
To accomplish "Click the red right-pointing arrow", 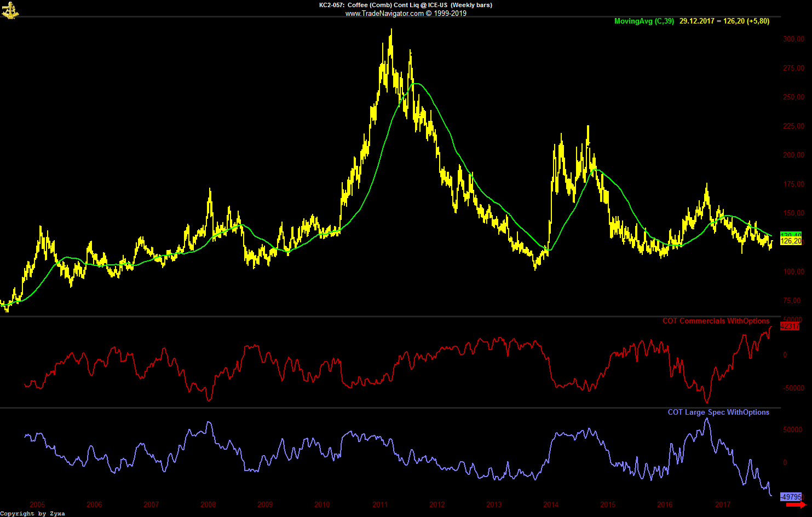I will tap(796, 504).
